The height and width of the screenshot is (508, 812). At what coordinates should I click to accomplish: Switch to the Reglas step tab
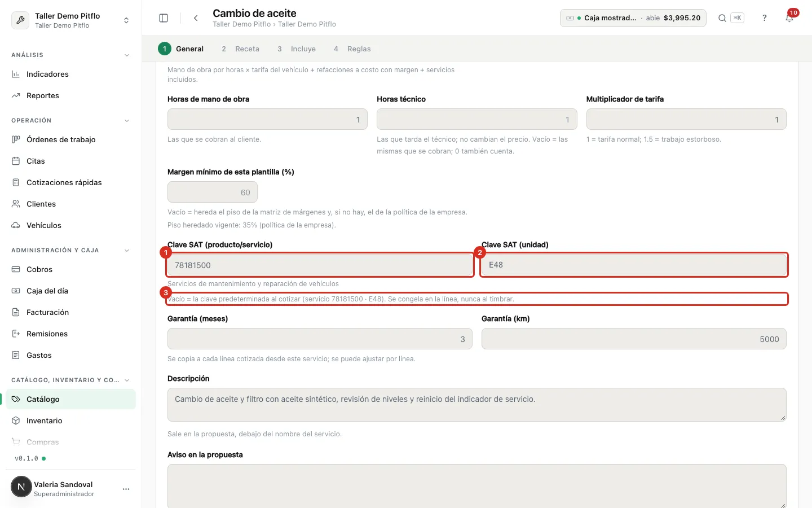coord(351,49)
